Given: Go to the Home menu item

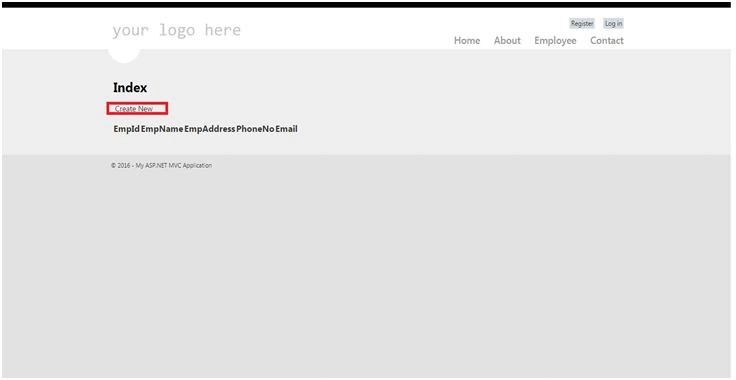Looking at the screenshot, I should 467,41.
